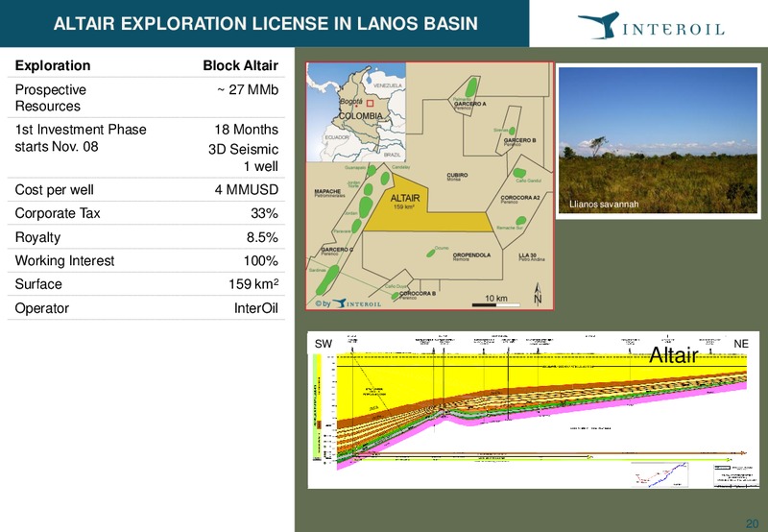Select the 'Working Interest' label
The height and width of the screenshot is (532, 768).
pyautogui.click(x=64, y=261)
